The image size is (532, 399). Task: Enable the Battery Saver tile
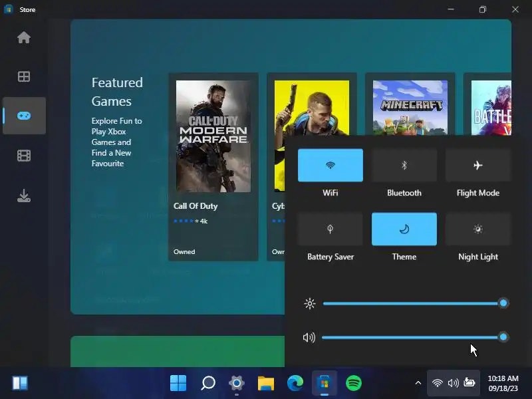[x=330, y=229]
